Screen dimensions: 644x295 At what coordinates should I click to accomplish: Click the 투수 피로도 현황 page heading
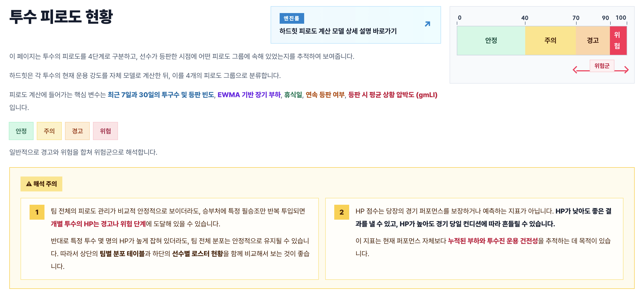tap(61, 17)
